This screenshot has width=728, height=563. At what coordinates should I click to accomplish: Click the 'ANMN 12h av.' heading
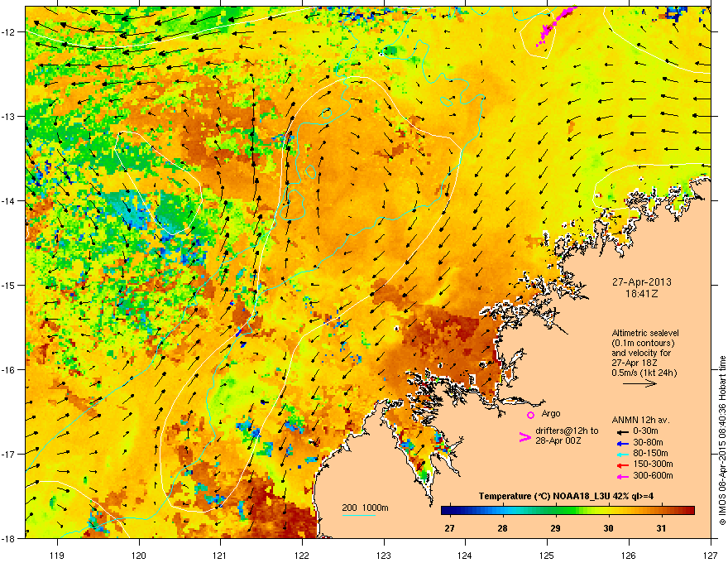[x=640, y=421]
